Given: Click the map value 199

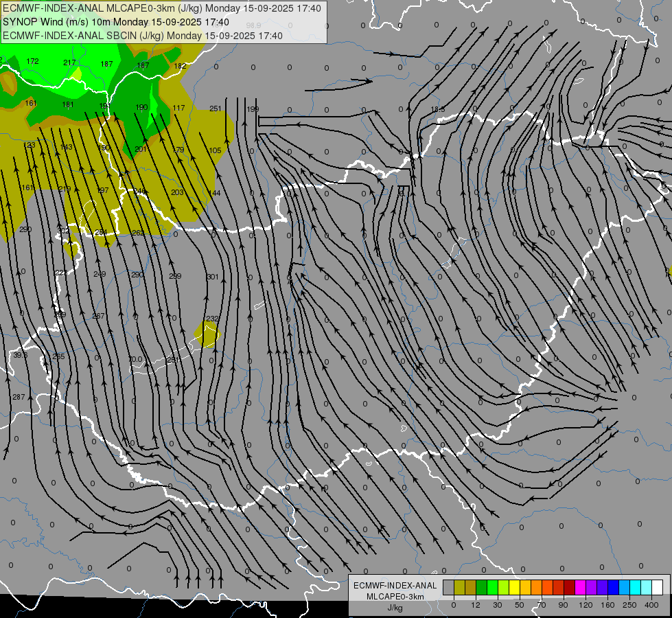Looking at the screenshot, I should pos(253,109).
